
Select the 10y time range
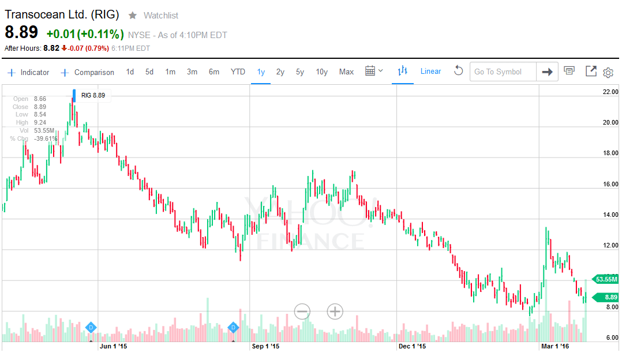tap(321, 72)
